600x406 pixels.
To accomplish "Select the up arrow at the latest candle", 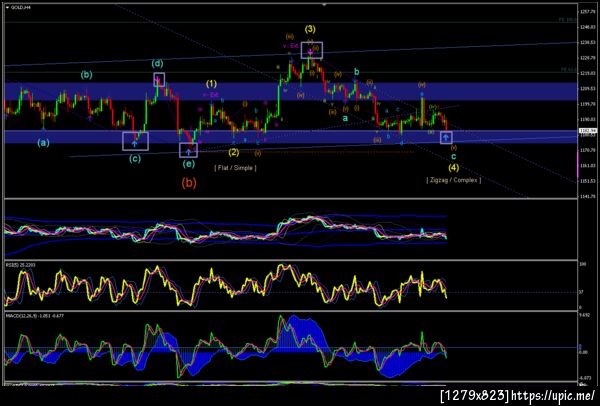I will pos(446,137).
